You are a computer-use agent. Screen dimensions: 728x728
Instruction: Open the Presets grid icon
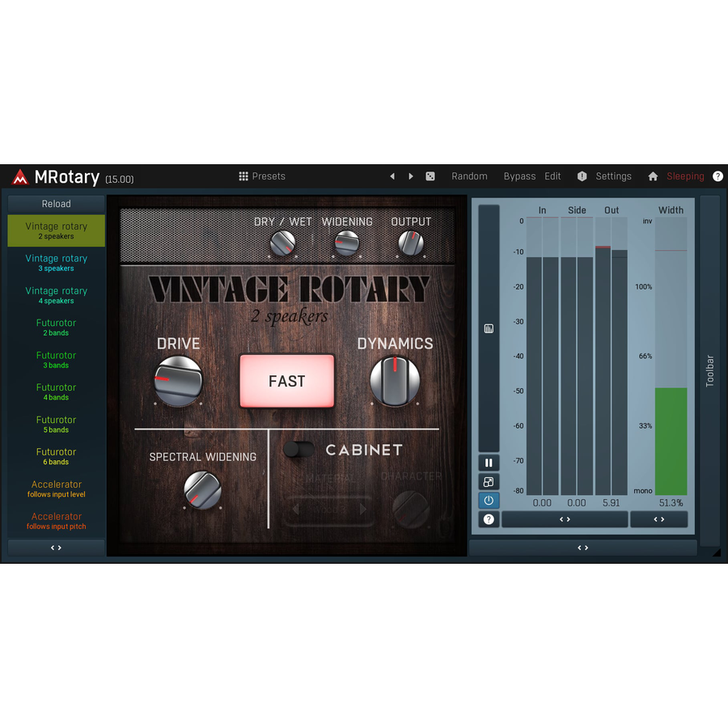tap(243, 176)
